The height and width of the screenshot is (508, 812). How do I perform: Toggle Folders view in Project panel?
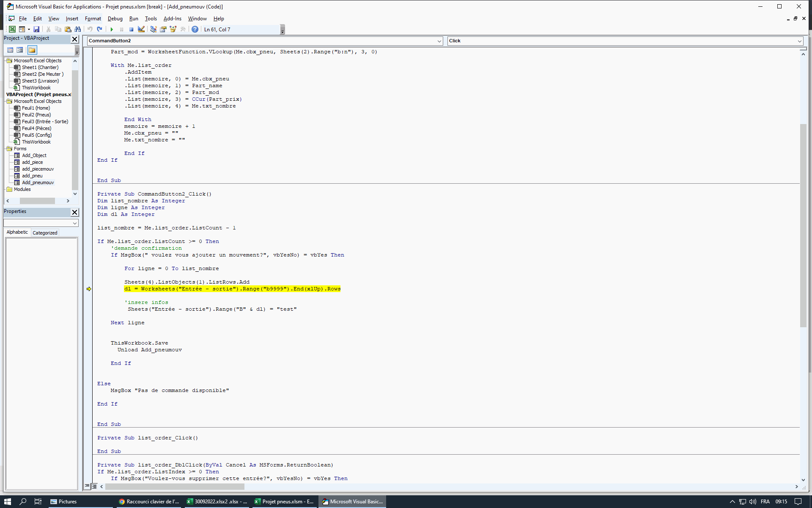(32, 50)
